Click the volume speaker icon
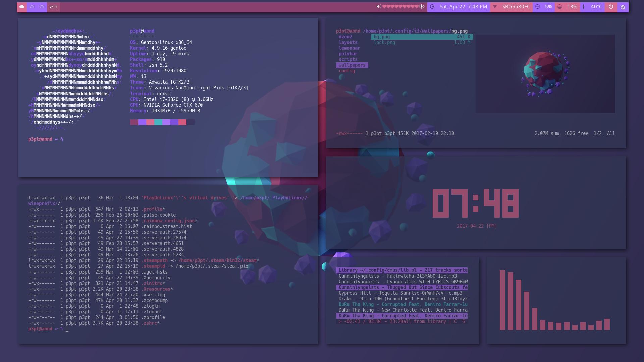This screenshot has height=362, width=644. pos(379,7)
